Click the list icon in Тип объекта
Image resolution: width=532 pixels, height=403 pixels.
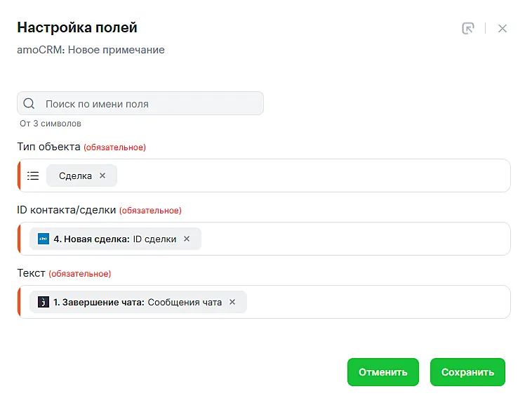(33, 176)
